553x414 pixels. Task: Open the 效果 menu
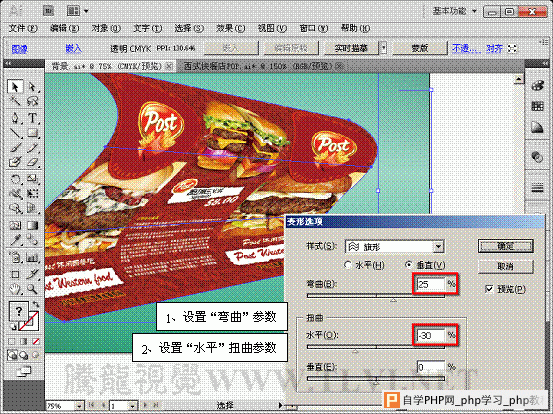pos(230,28)
